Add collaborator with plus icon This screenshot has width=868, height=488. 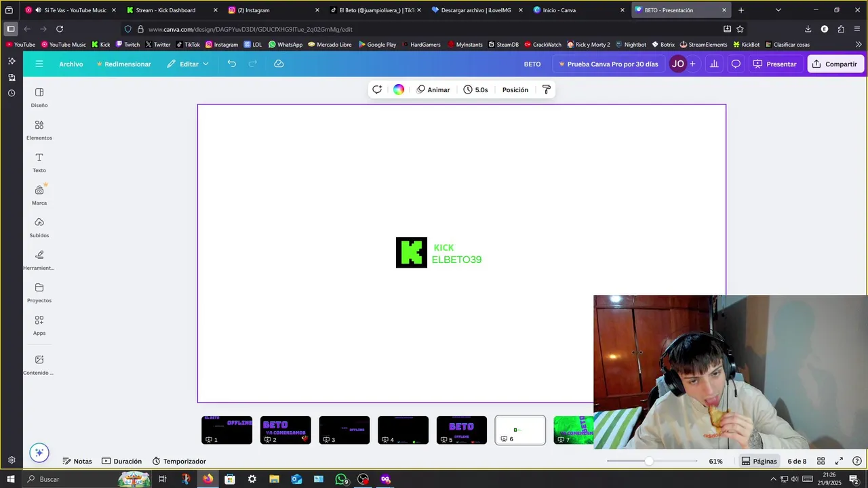pos(692,64)
